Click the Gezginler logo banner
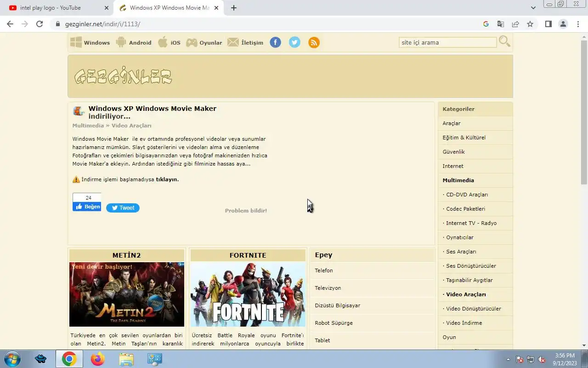Viewport: 588px width, 368px height. coord(123,76)
